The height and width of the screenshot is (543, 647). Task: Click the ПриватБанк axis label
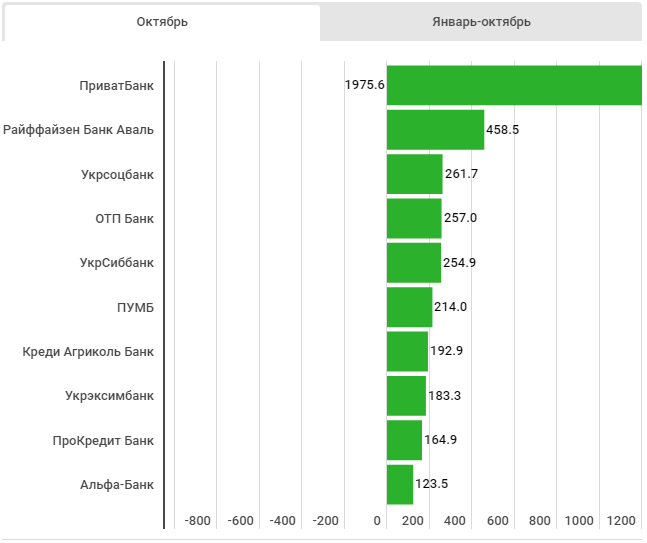pyautogui.click(x=117, y=86)
